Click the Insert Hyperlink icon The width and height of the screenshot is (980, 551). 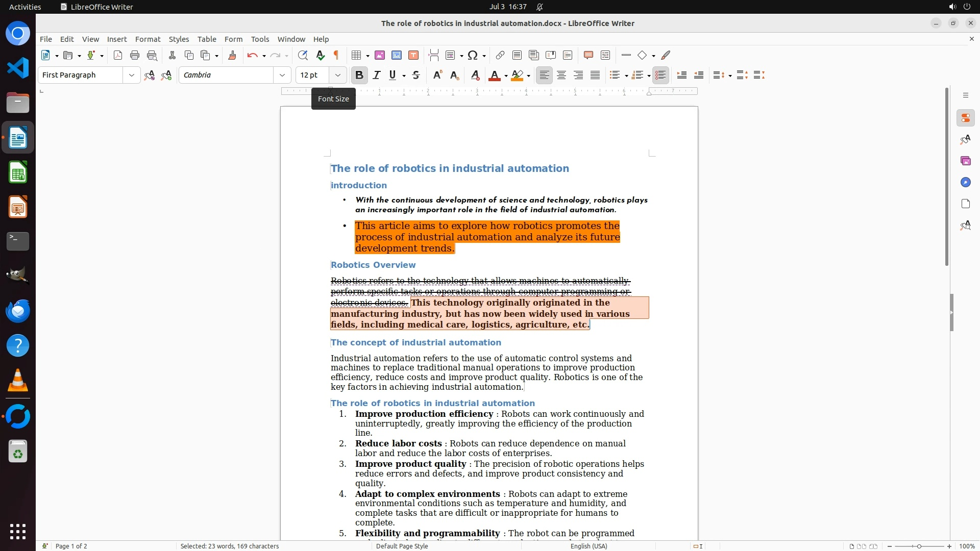pos(500,56)
